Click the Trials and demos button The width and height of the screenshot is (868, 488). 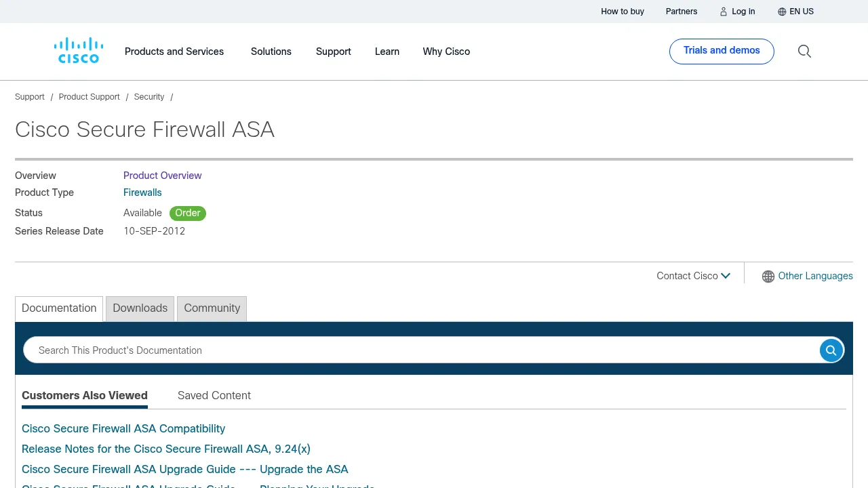click(722, 52)
